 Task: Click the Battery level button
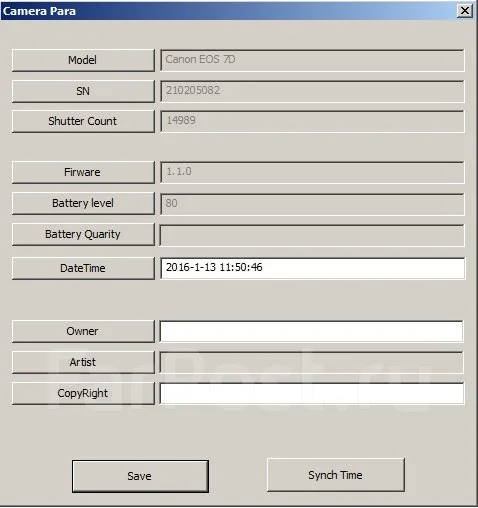coord(83,203)
